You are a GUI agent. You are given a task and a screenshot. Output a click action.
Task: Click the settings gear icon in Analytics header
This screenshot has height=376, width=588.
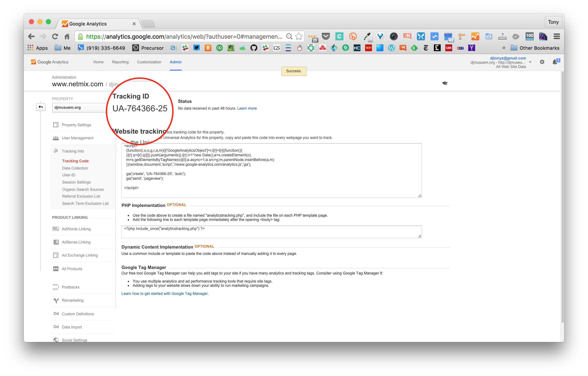[542, 62]
